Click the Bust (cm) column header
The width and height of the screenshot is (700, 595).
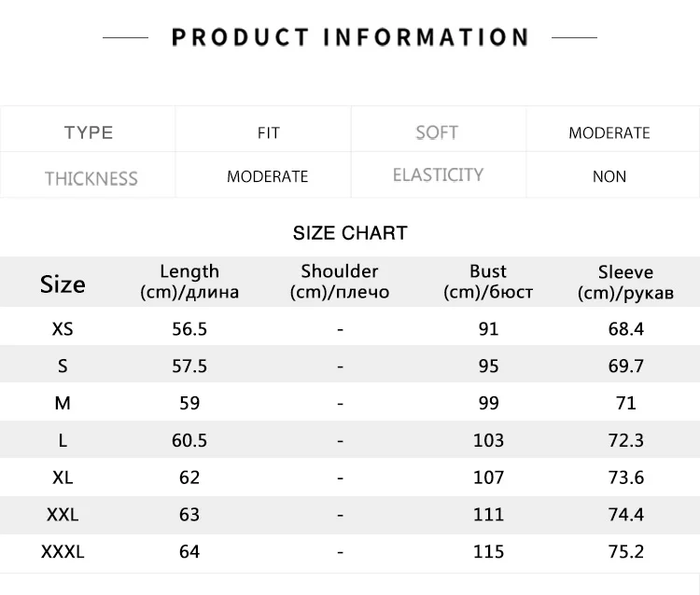[x=488, y=282]
